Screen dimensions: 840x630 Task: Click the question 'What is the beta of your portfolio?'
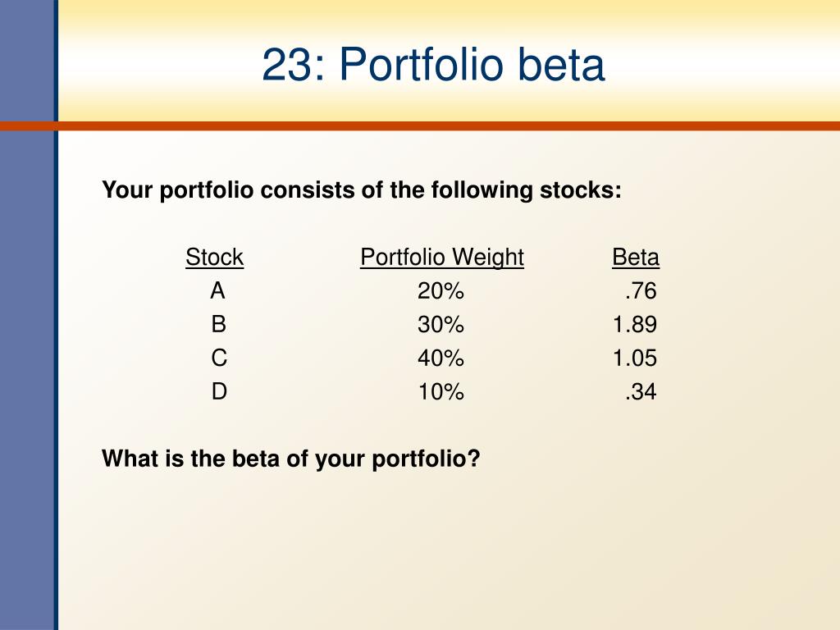click(x=291, y=459)
